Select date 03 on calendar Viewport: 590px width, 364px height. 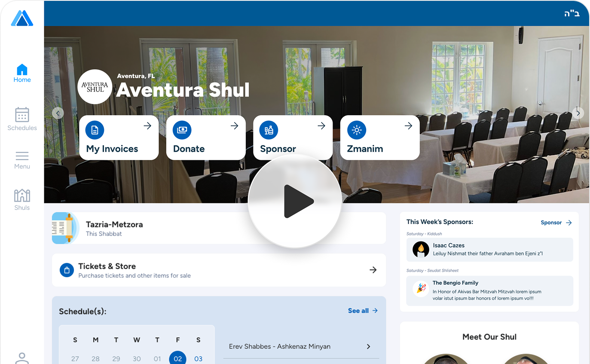tap(198, 359)
